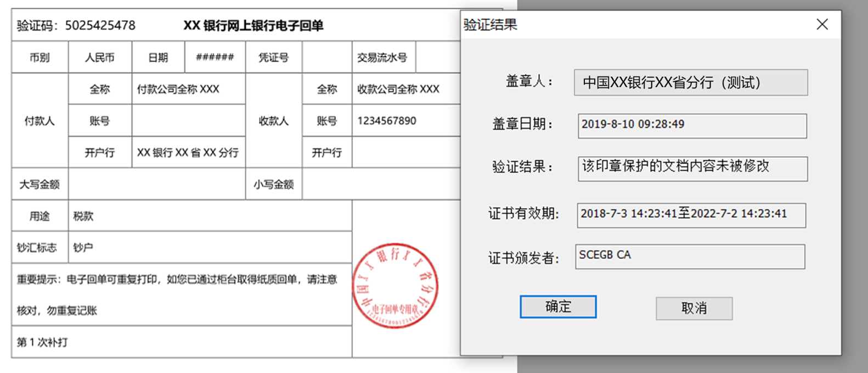Select the payer bank XX 银行 XX 省 XX 分行
This screenshot has height=373, width=868.
pos(188,153)
